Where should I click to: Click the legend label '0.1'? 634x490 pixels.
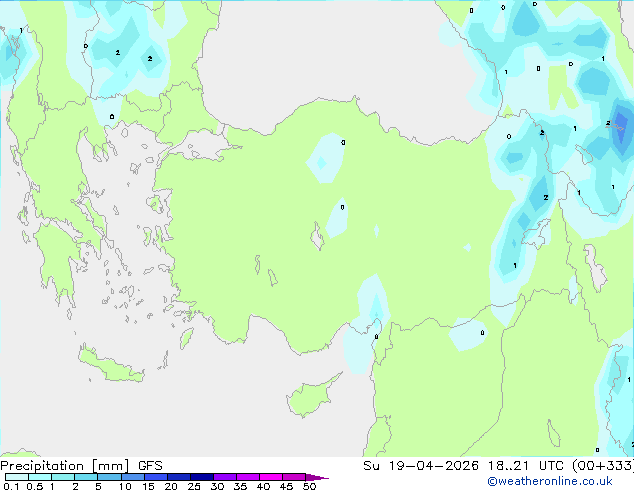click(11, 486)
